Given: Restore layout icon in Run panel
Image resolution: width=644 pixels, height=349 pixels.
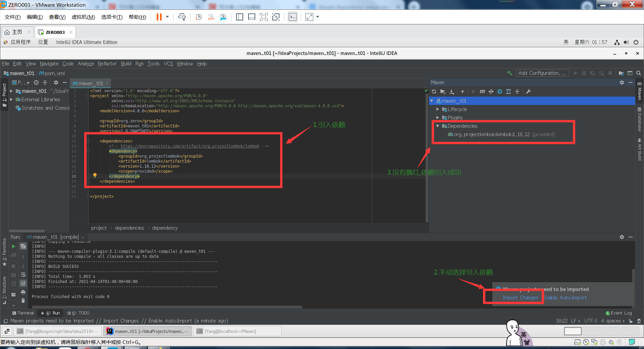Looking at the screenshot, I should pyautogui.click(x=13, y=295).
